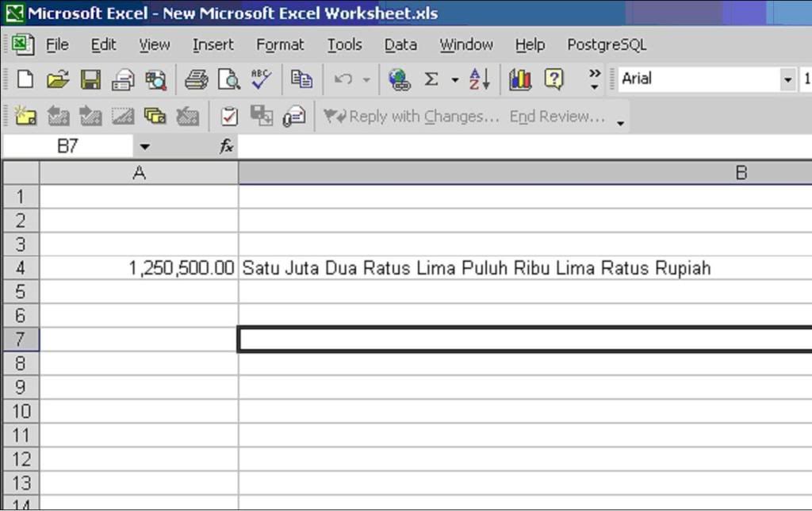
Task: Expand the Name Box dropdown next to B7
Action: click(x=144, y=147)
